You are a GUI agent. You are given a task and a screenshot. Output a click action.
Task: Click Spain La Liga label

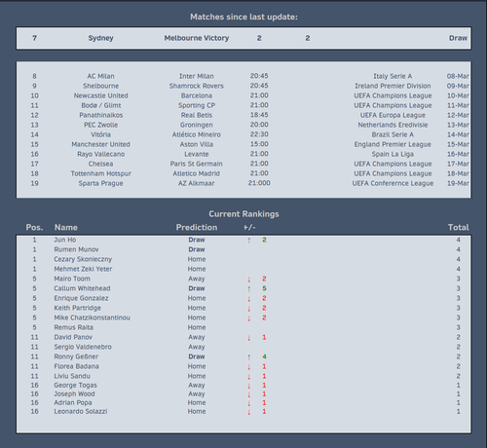click(393, 154)
